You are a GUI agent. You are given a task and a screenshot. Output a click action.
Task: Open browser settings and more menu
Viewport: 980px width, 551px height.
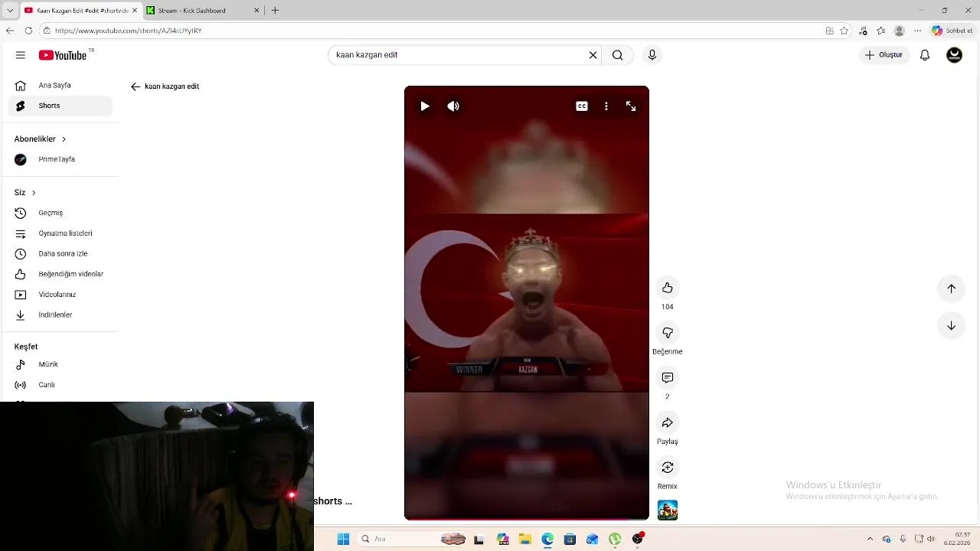[x=917, y=31]
